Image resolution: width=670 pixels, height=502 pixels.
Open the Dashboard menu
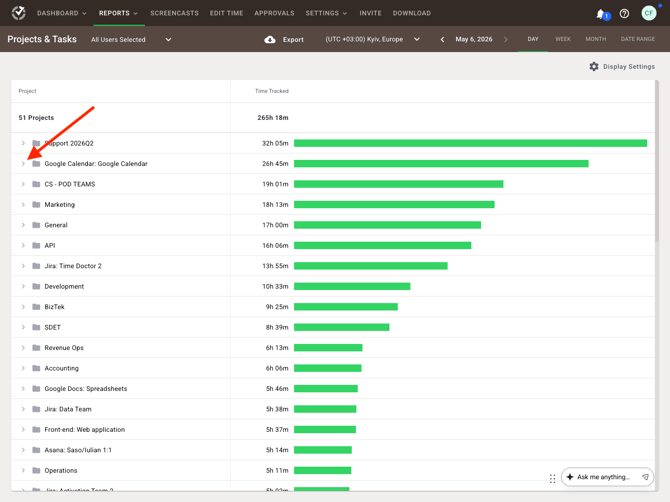click(62, 13)
